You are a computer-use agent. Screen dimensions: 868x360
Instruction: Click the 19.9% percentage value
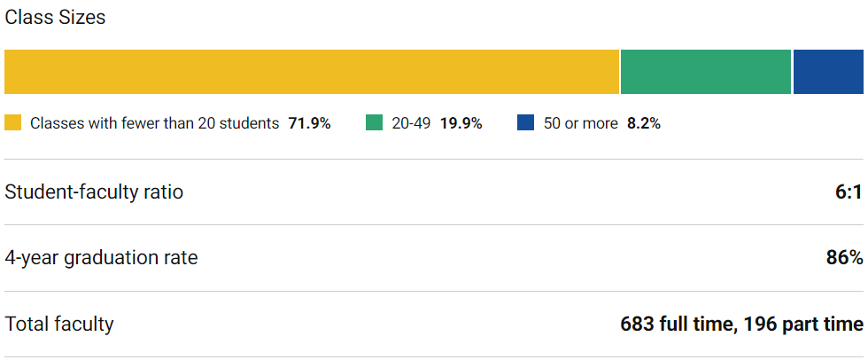click(x=461, y=123)
